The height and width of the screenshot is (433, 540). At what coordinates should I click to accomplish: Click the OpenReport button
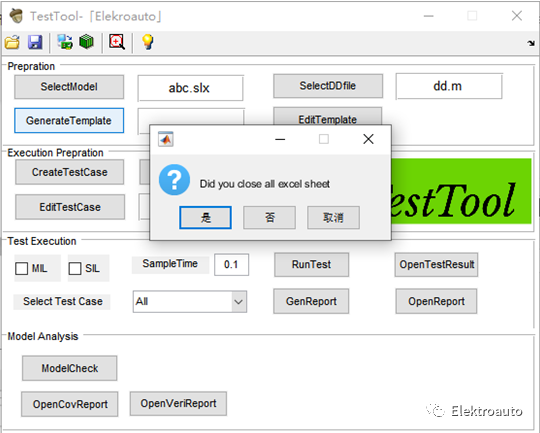click(436, 301)
